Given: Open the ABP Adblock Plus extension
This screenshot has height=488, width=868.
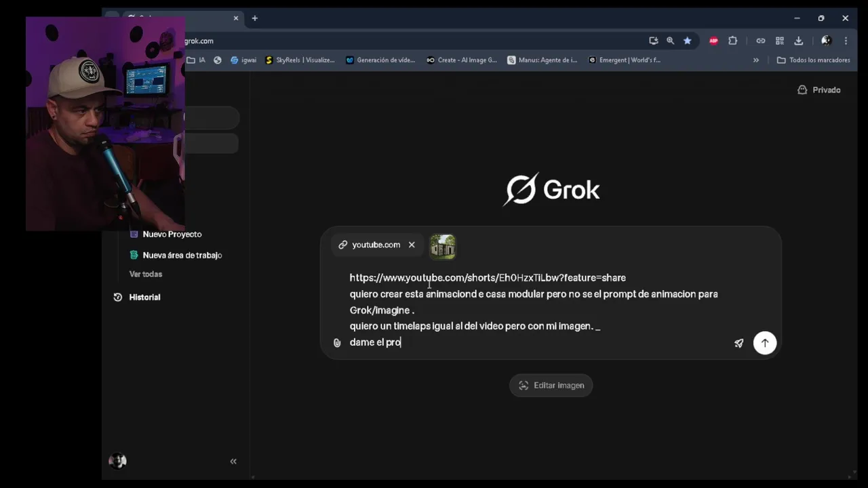Looking at the screenshot, I should (x=713, y=41).
